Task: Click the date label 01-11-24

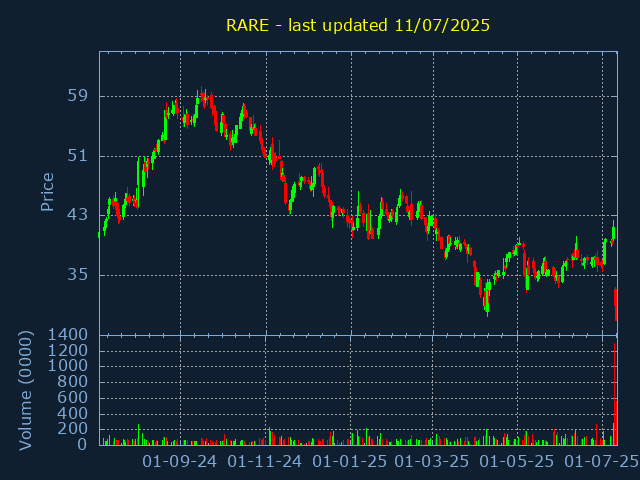Action: [264, 462]
